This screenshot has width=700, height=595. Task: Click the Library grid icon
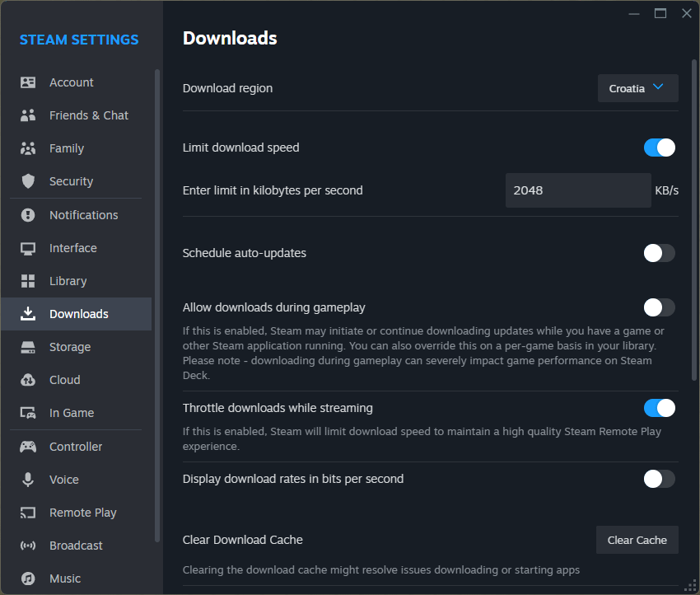pos(28,281)
